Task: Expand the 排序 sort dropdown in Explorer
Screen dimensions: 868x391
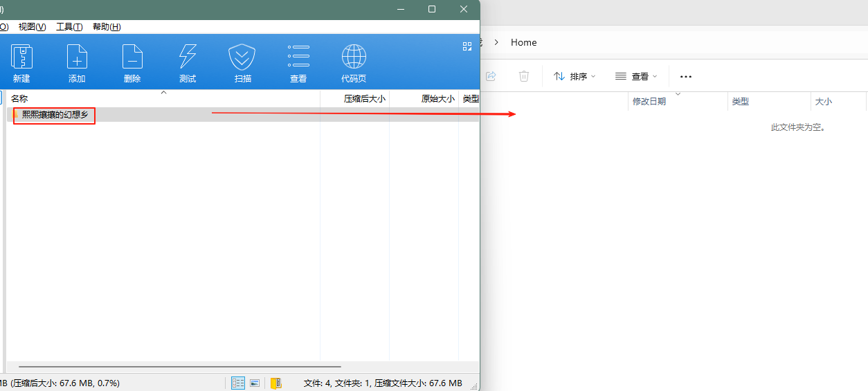Action: click(x=575, y=76)
